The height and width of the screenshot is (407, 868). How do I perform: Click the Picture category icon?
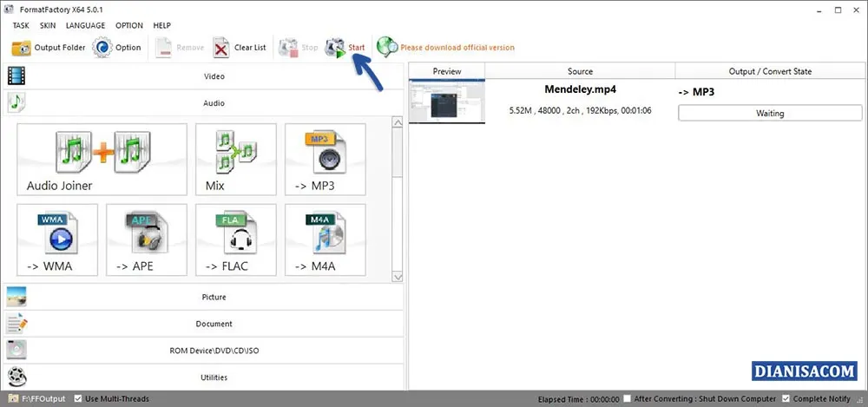coord(16,297)
